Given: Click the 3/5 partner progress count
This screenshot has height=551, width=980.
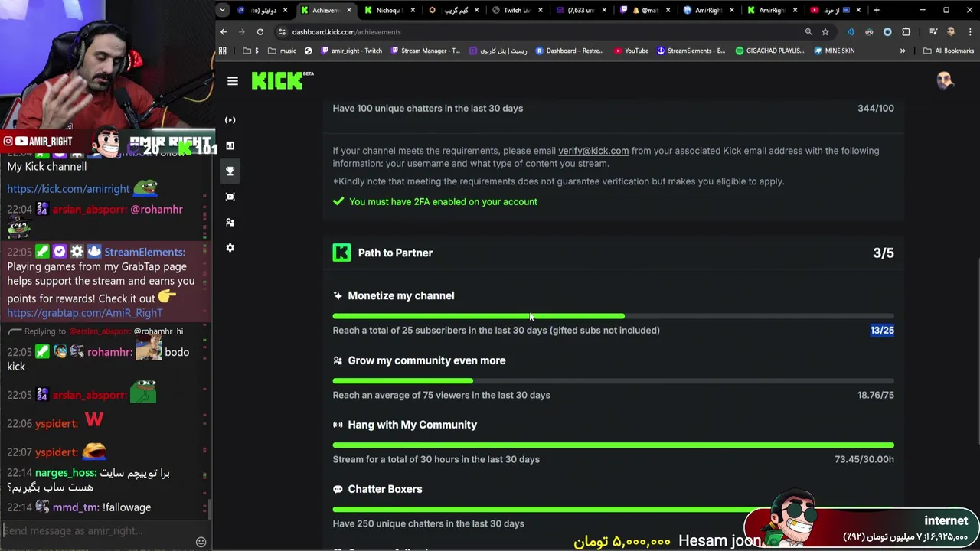Looking at the screenshot, I should pyautogui.click(x=884, y=253).
